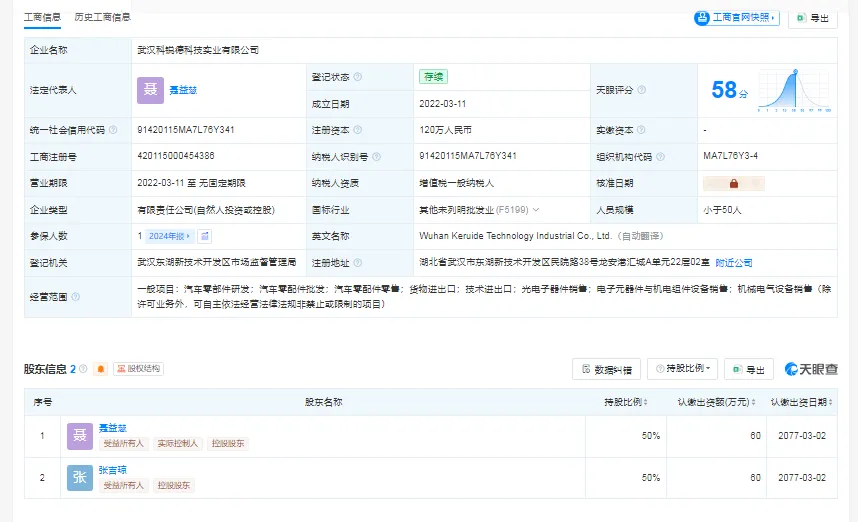
Task: Select the 武汉东湖新技术开发区市场监督管理局 registrar text
Action: click(x=217, y=262)
